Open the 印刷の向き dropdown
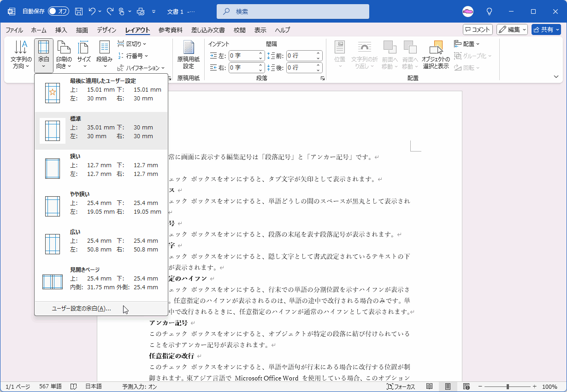Viewport: 567px width, 392px height. [64, 54]
